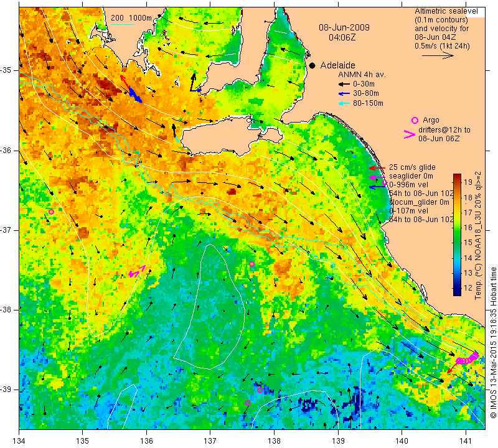Image resolution: width=498 pixels, height=448 pixels.
Task: Click the 16 colorbar tick label
Action: 468,227
